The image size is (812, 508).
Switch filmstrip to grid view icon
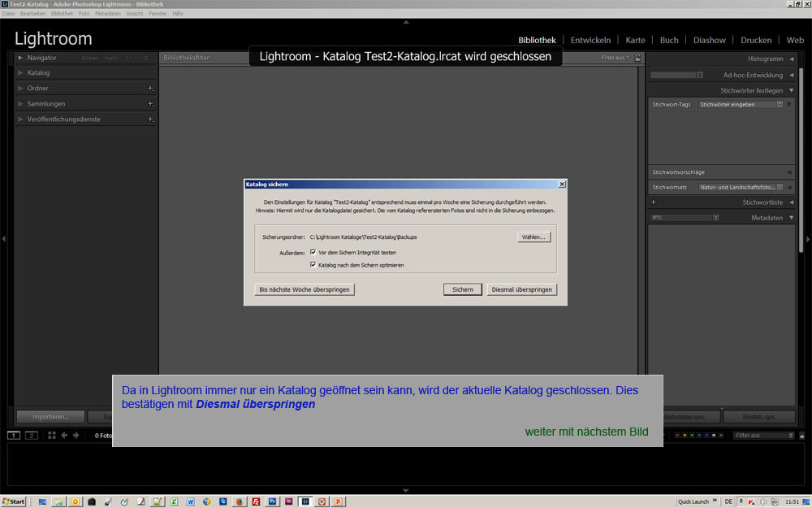[52, 436]
